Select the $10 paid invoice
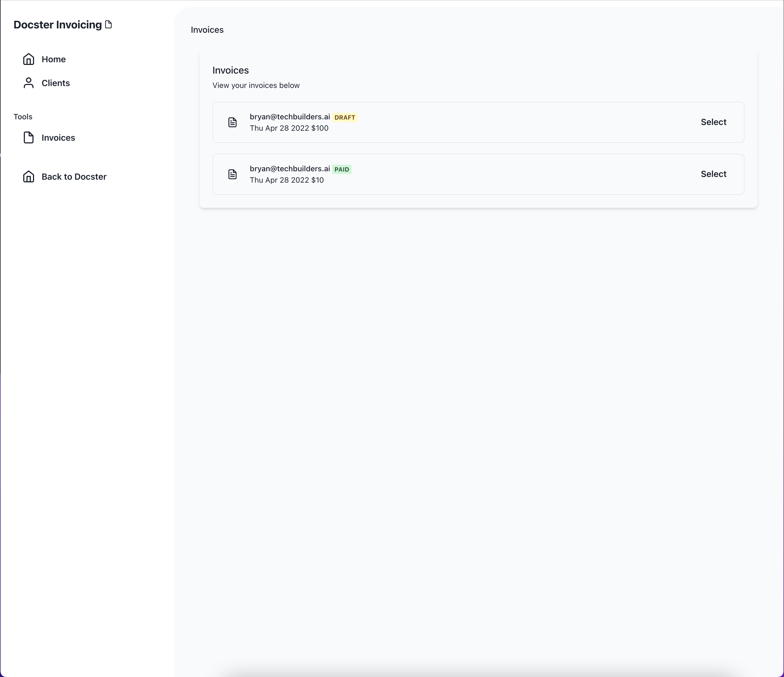 713,174
